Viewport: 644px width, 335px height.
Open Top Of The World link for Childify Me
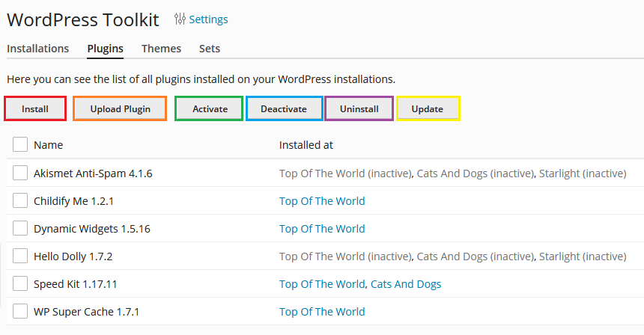[x=322, y=201]
